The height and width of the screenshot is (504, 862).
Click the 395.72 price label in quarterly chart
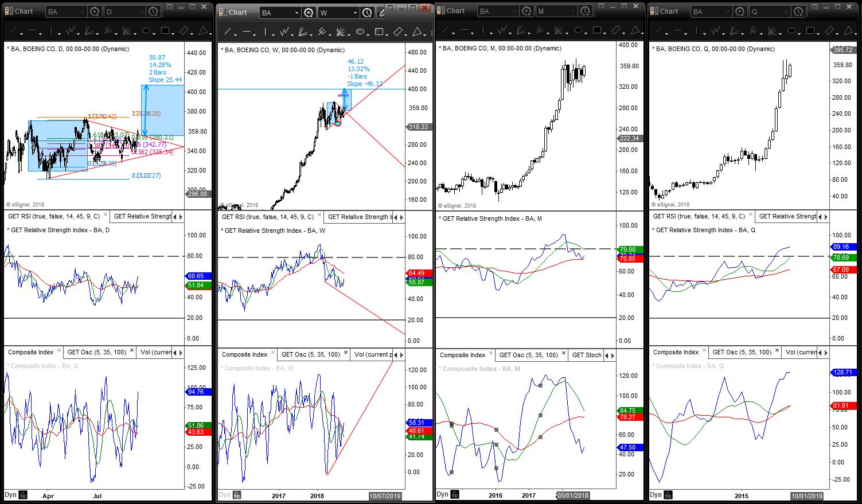[843, 50]
